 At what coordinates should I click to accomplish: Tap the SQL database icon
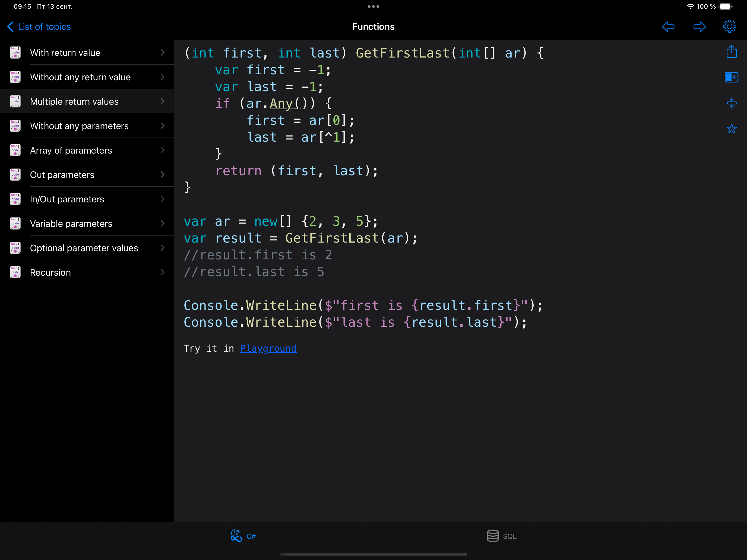(x=493, y=536)
